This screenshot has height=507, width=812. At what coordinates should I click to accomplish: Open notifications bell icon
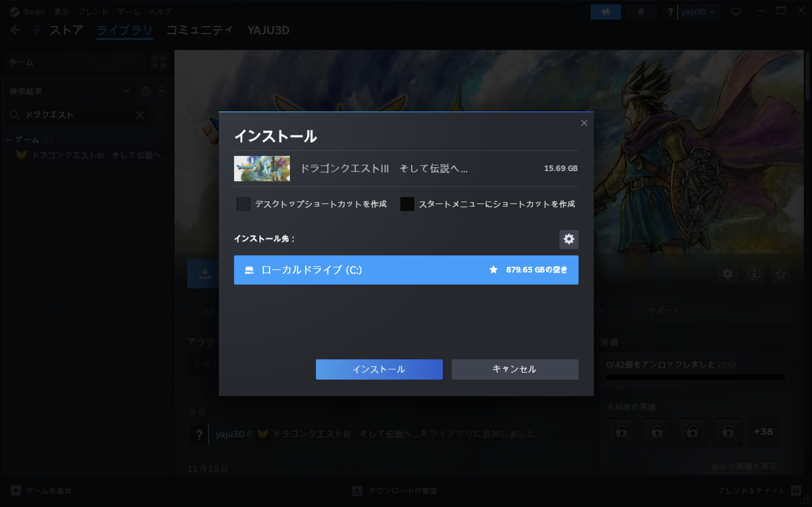click(x=641, y=12)
